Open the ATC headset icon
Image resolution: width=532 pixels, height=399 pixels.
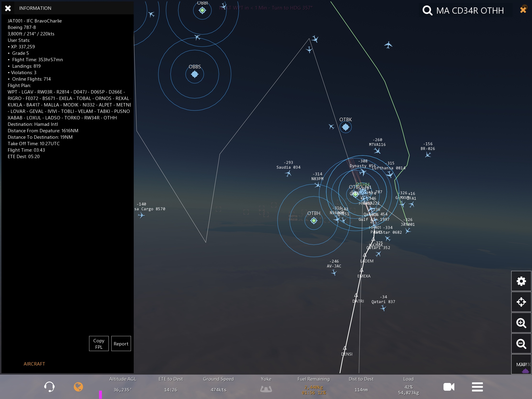coord(49,387)
